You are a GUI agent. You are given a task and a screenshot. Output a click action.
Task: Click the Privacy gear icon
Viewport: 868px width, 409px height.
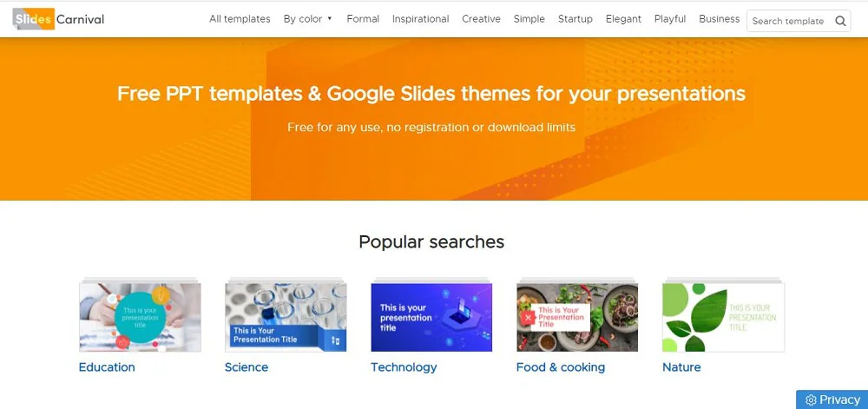811,400
